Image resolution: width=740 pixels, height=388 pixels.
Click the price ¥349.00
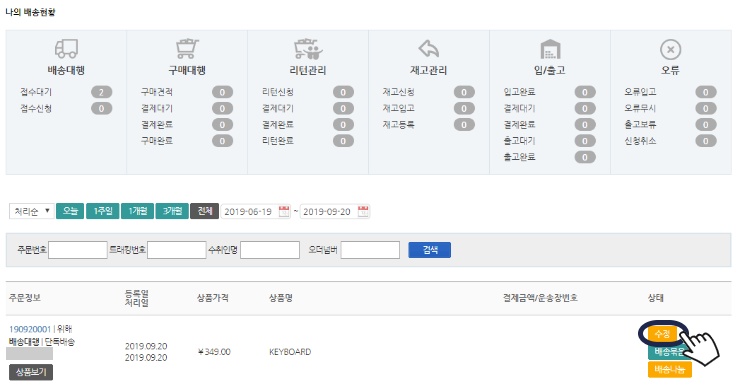214,352
